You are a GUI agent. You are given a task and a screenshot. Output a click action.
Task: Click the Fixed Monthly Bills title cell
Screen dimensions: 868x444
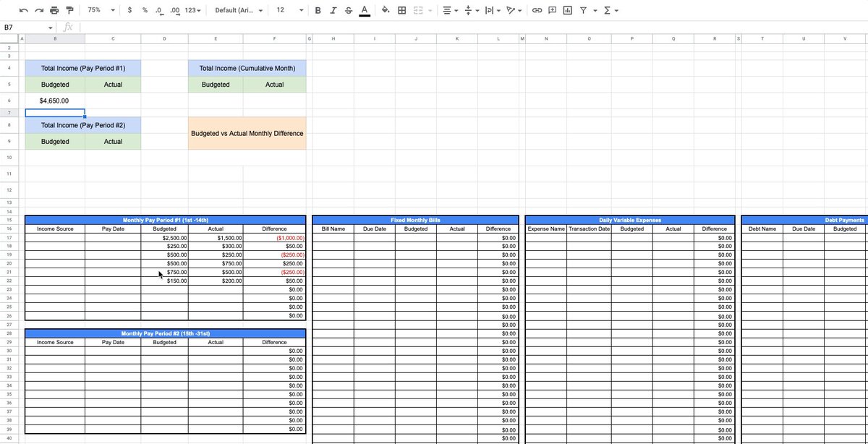pyautogui.click(x=416, y=220)
